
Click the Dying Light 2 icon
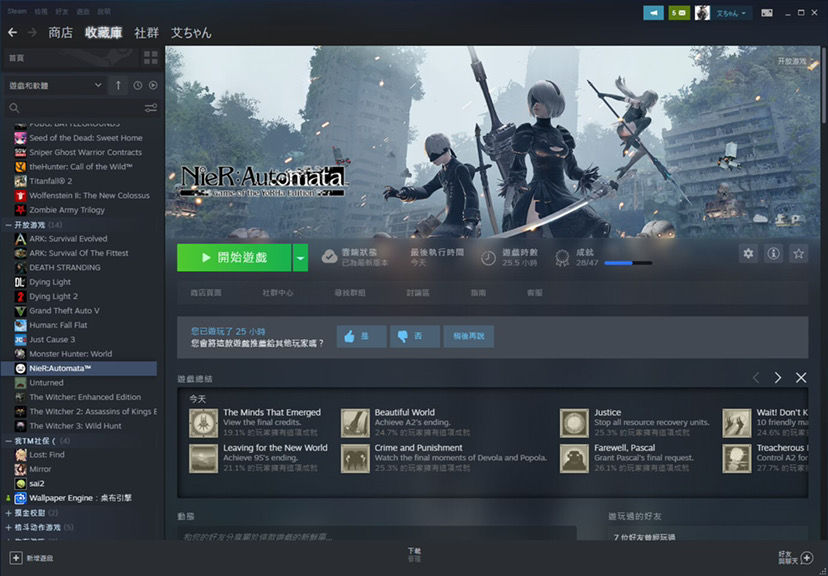[20, 296]
